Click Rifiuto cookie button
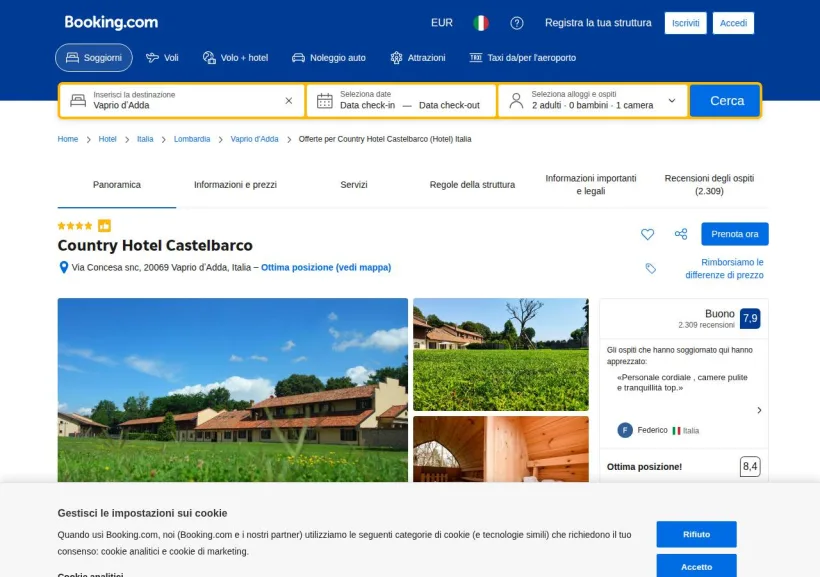 point(697,534)
